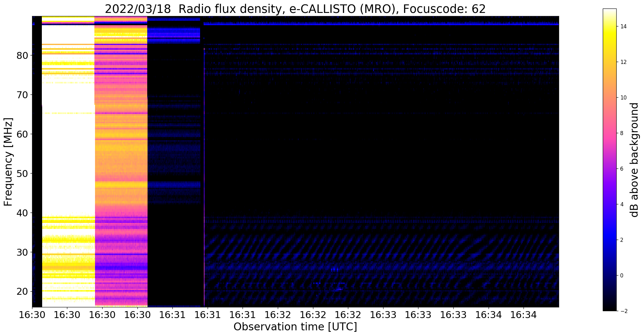The image size is (644, 336).
Task: Click the plot title mentioning e-CALLISTO (MRO)
Action: click(295, 9)
